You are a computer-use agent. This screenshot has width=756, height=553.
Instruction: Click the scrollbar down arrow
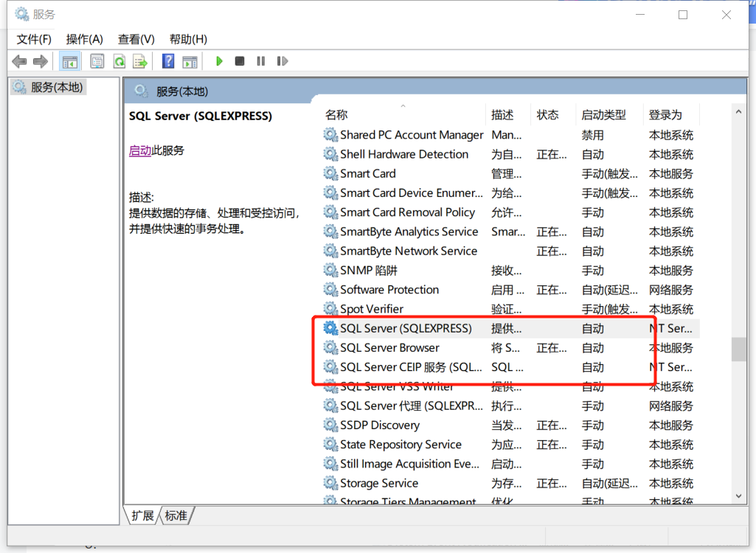click(x=738, y=495)
